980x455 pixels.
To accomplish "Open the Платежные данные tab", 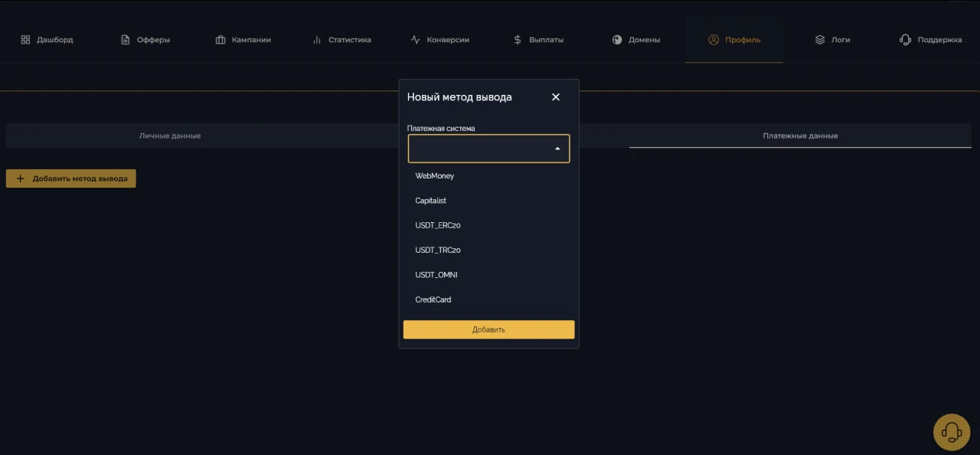I will pos(800,136).
